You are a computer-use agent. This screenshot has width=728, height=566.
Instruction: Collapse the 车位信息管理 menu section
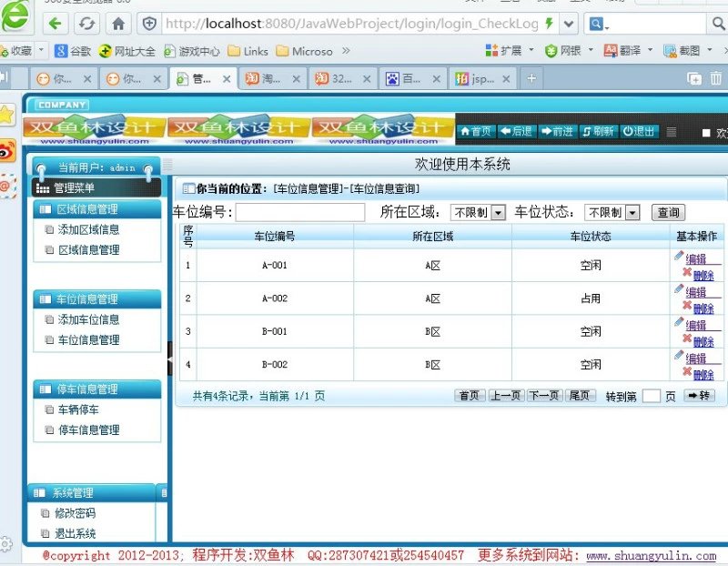pos(97,299)
